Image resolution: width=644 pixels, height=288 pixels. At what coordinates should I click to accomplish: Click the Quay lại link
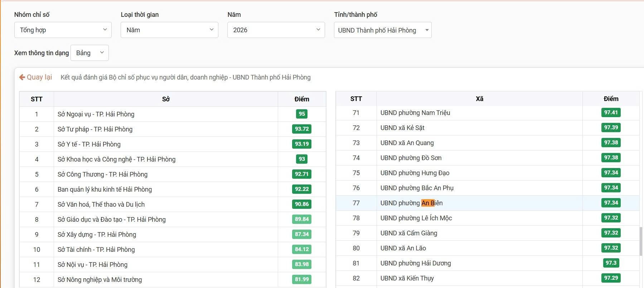(x=35, y=77)
